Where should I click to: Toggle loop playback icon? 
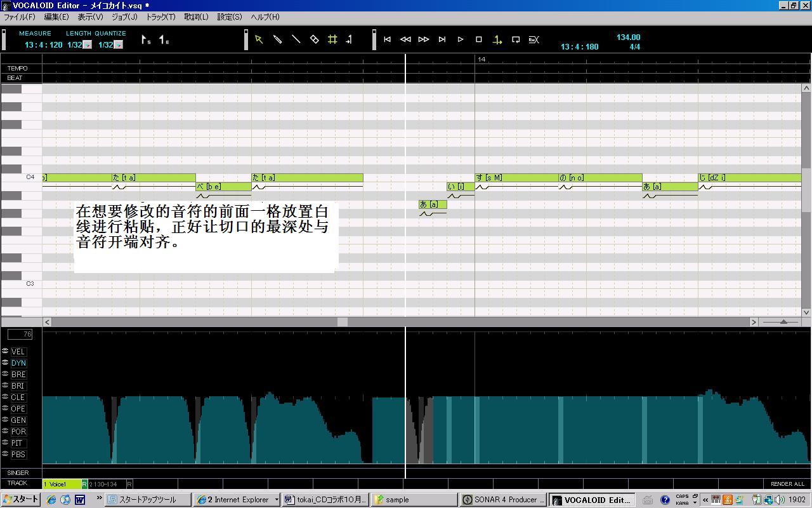pyautogui.click(x=516, y=39)
